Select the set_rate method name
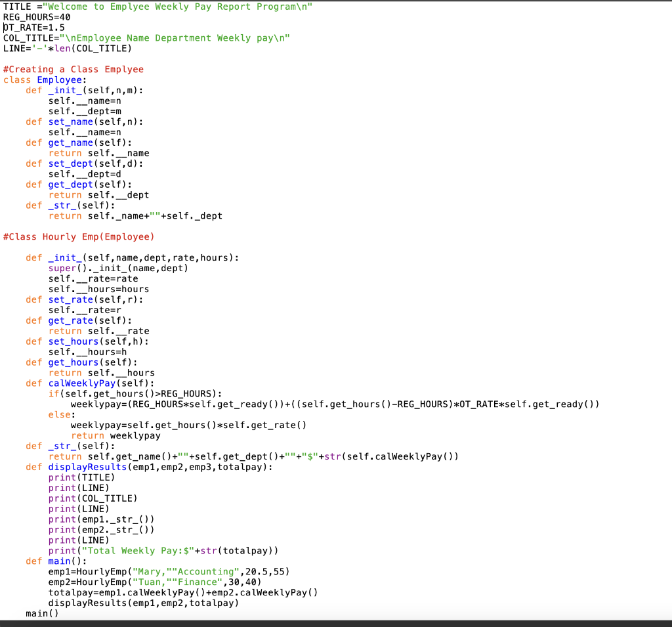 point(70,299)
